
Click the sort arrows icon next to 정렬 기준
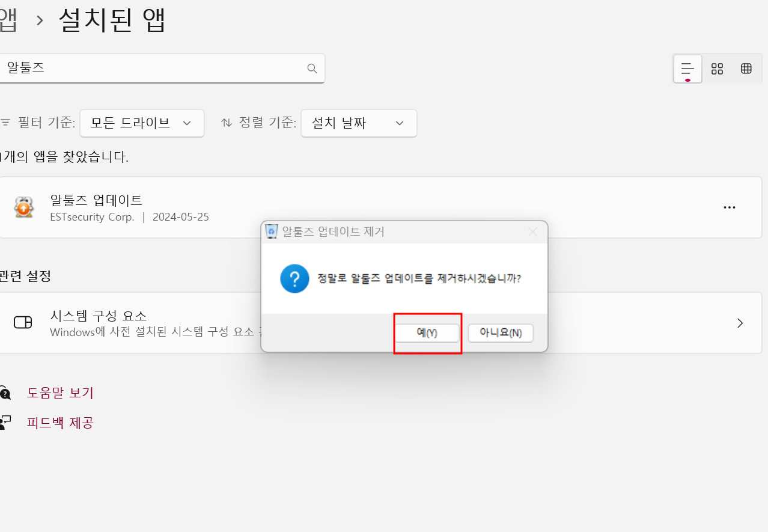click(227, 123)
